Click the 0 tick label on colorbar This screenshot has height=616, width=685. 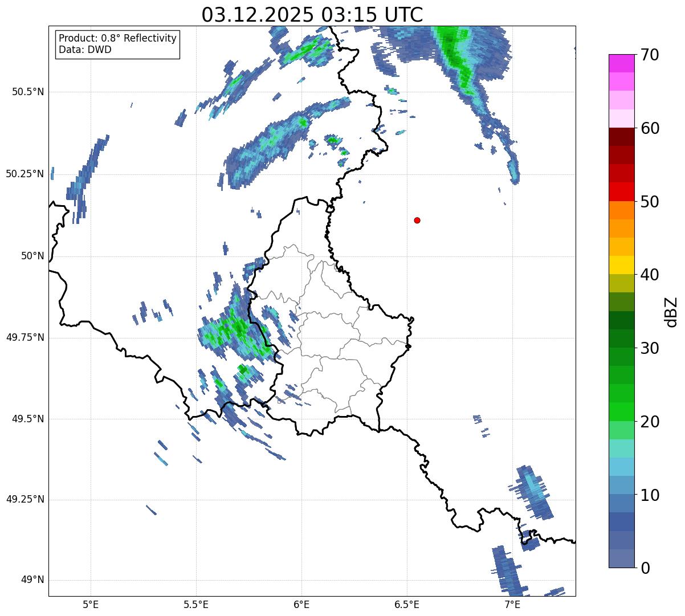click(645, 568)
